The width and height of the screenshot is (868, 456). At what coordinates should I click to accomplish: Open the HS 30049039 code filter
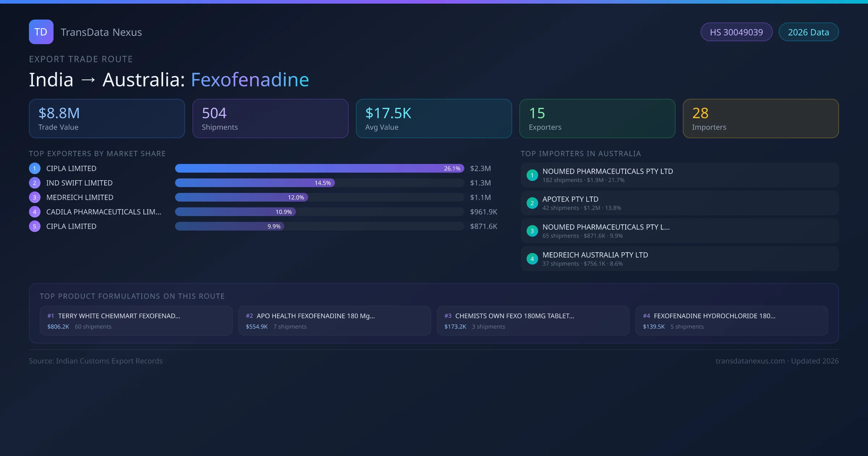[736, 32]
